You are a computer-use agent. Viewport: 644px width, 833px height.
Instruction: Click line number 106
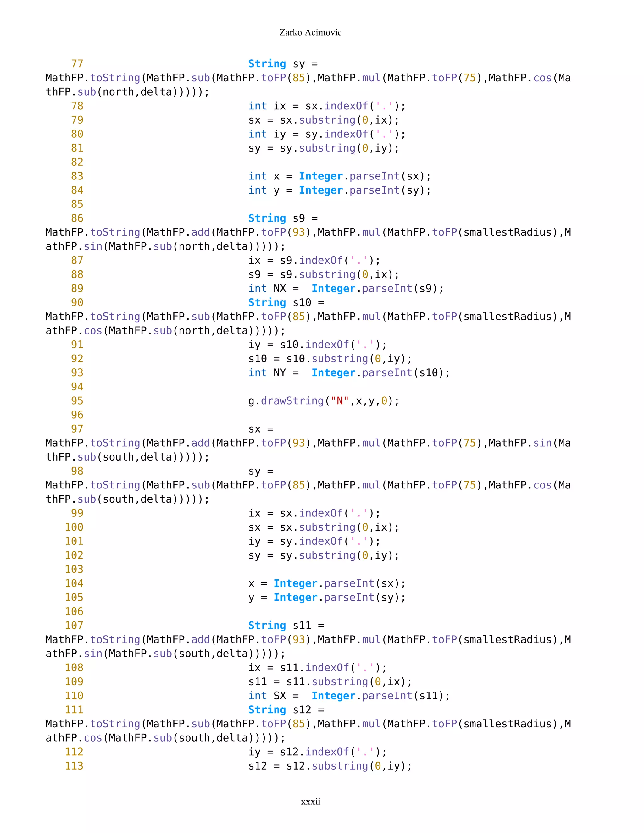click(74, 612)
